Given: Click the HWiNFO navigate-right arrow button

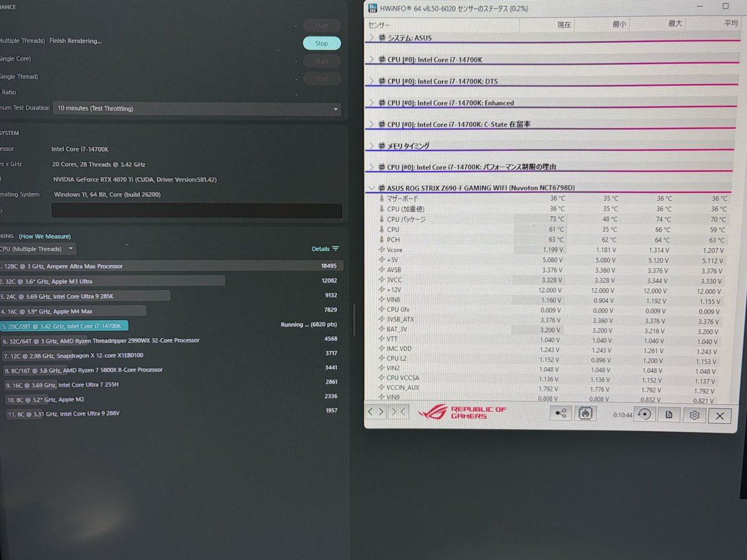Looking at the screenshot, I should (x=382, y=411).
